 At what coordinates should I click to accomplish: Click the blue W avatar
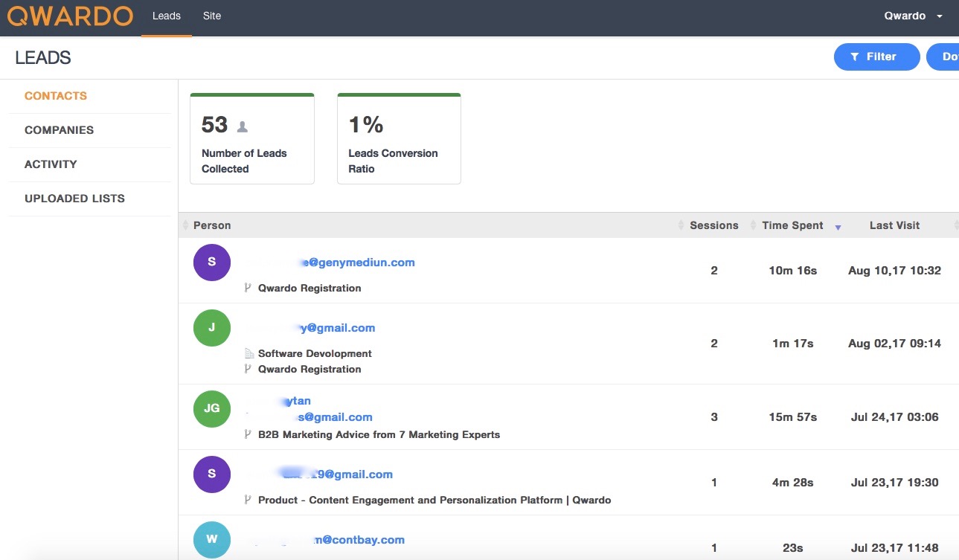212,540
